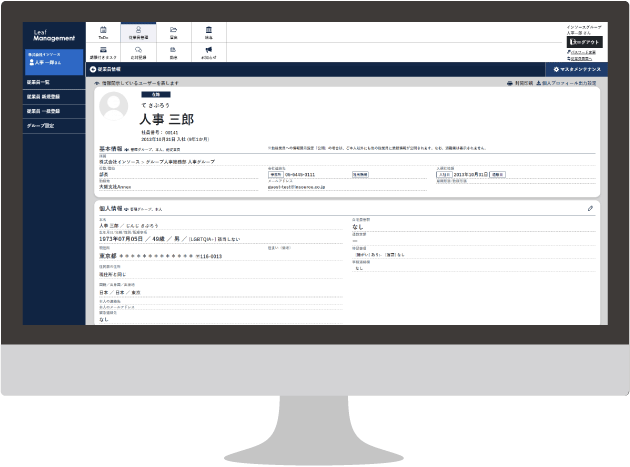Click the 日本 / 日本 / 東京 nationality line
The image size is (630, 467).
(120, 293)
